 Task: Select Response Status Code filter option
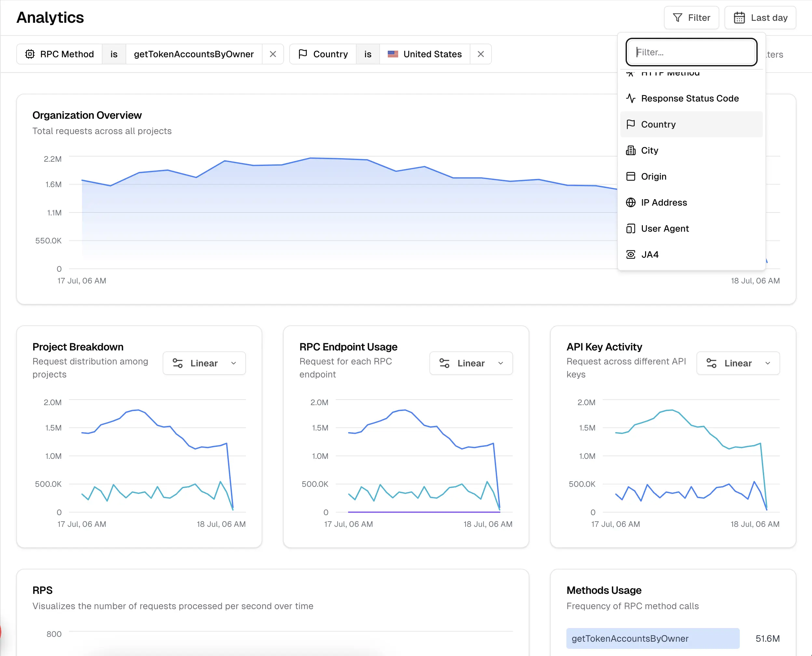point(690,98)
